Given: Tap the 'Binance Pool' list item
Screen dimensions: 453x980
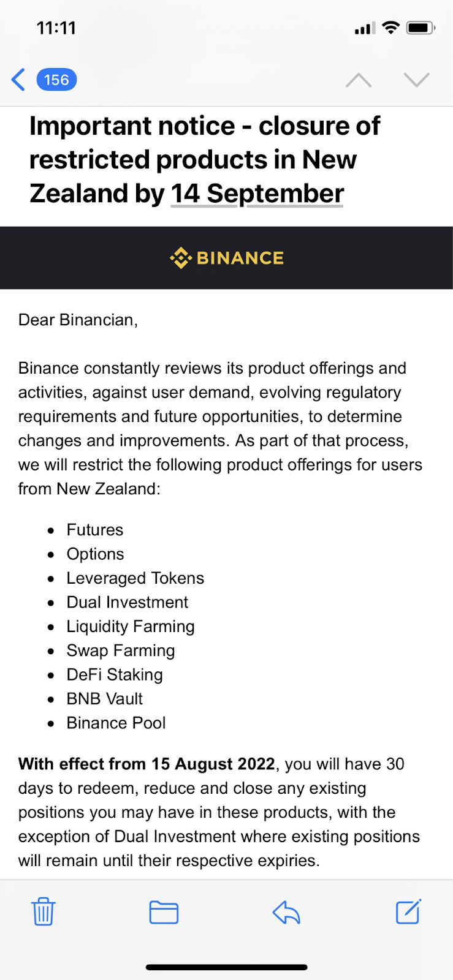Looking at the screenshot, I should coord(116,723).
